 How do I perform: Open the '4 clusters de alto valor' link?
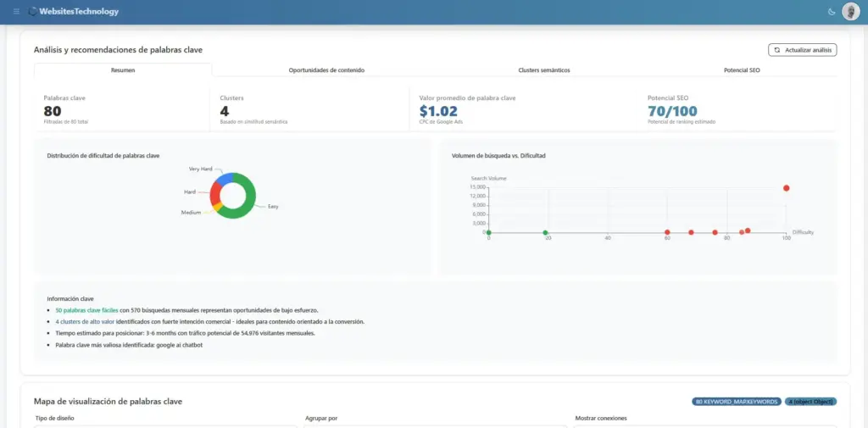(85, 322)
